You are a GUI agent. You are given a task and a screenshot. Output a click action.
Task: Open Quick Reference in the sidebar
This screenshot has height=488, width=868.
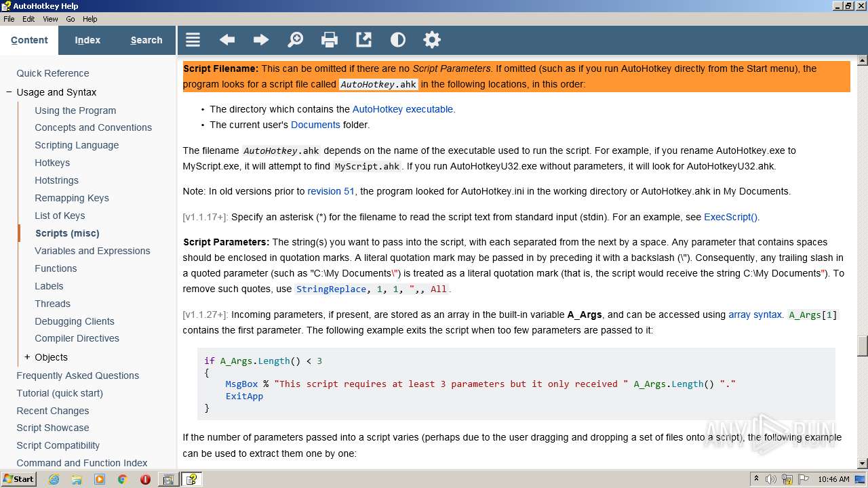[53, 73]
